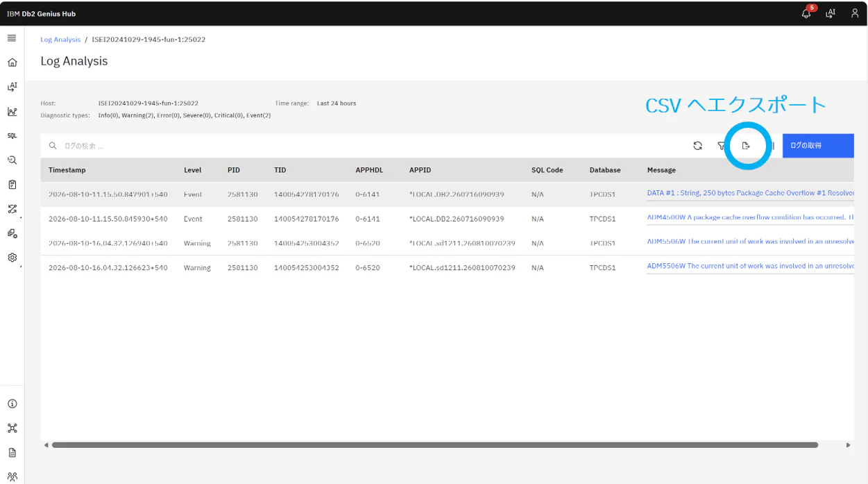Select timestamp ending 845930+540
The width and height of the screenshot is (868, 484).
[x=108, y=219]
